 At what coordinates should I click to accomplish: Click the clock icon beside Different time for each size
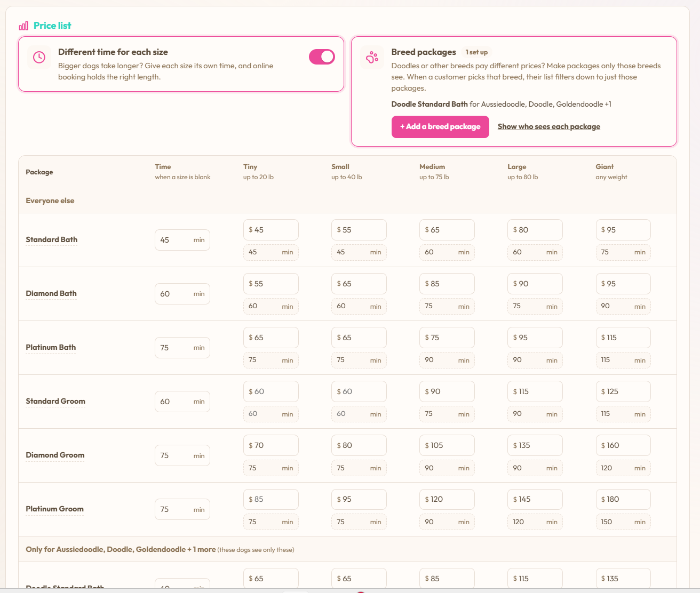tap(39, 57)
